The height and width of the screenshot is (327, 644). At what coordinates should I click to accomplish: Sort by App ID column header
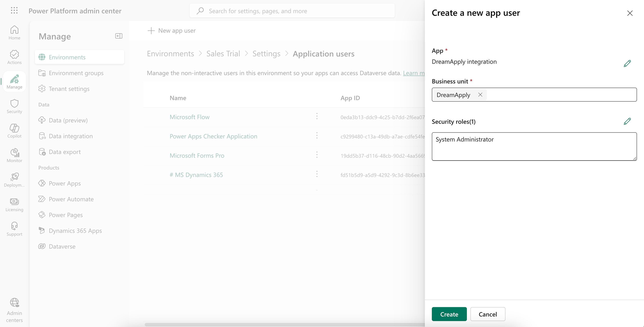point(350,98)
